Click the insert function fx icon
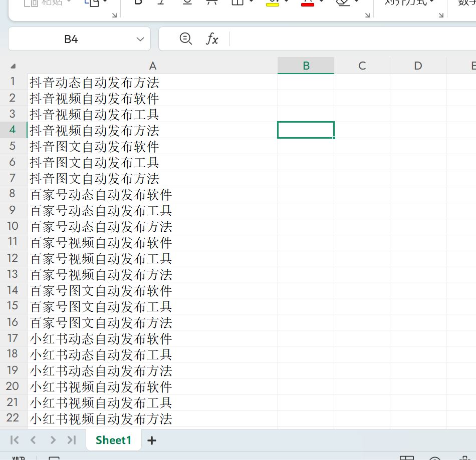 pos(212,39)
